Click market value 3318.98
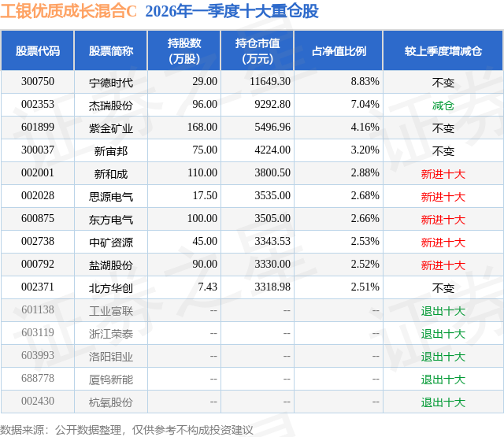This screenshot has height=437, width=504. (272, 287)
